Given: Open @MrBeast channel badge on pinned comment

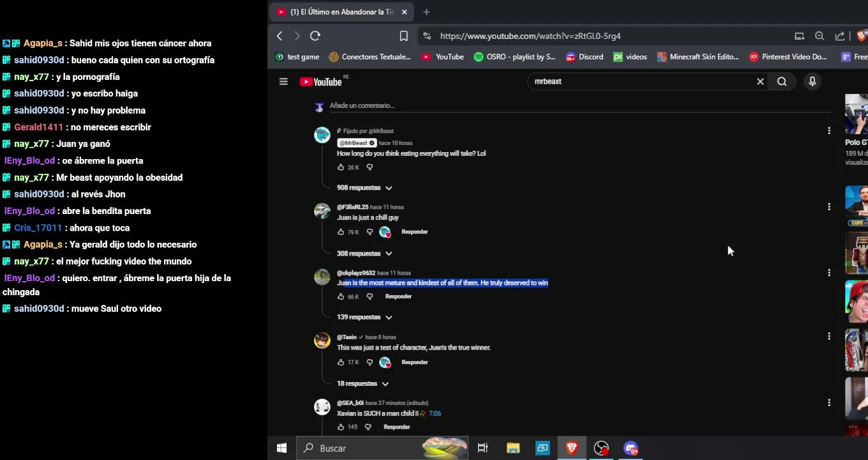Looking at the screenshot, I should (x=357, y=143).
